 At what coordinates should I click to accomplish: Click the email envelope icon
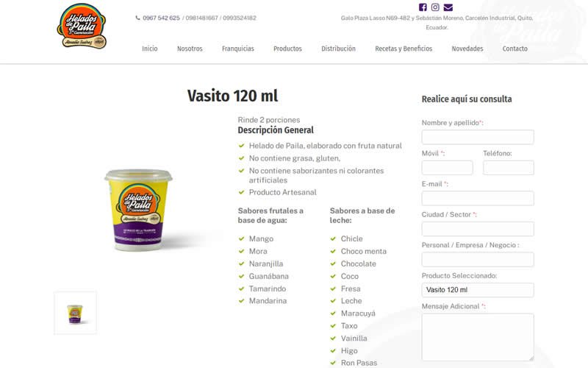click(448, 7)
